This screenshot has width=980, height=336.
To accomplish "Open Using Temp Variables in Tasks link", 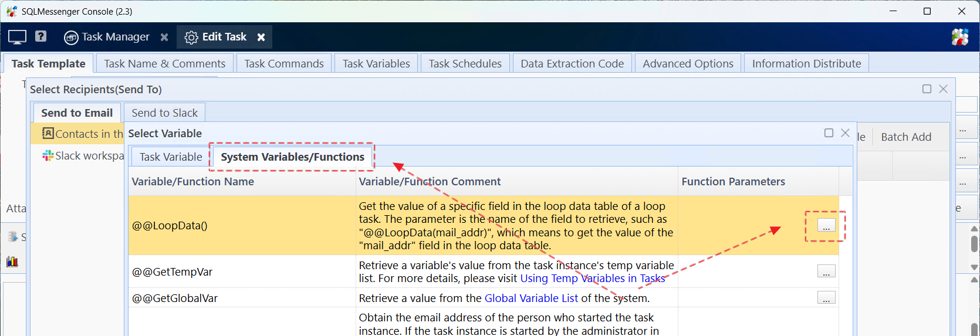I will (593, 279).
